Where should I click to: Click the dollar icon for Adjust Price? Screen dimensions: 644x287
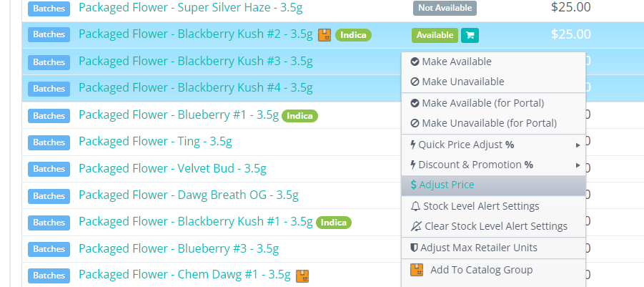[x=414, y=185]
